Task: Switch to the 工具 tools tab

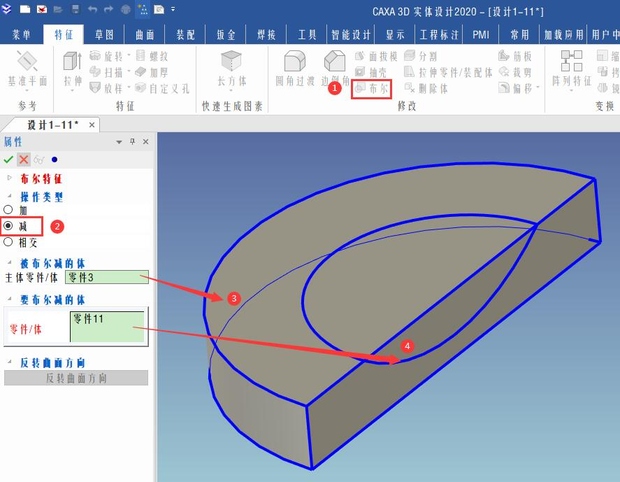Action: point(307,35)
